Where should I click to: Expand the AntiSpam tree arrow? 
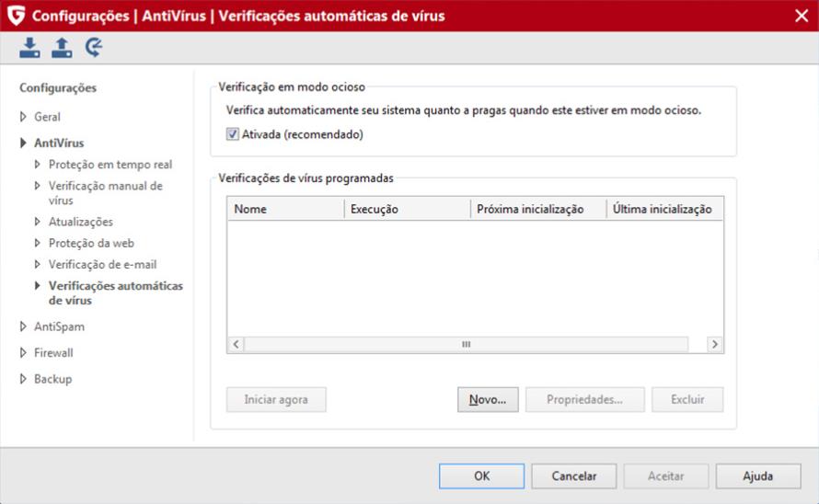pos(23,326)
